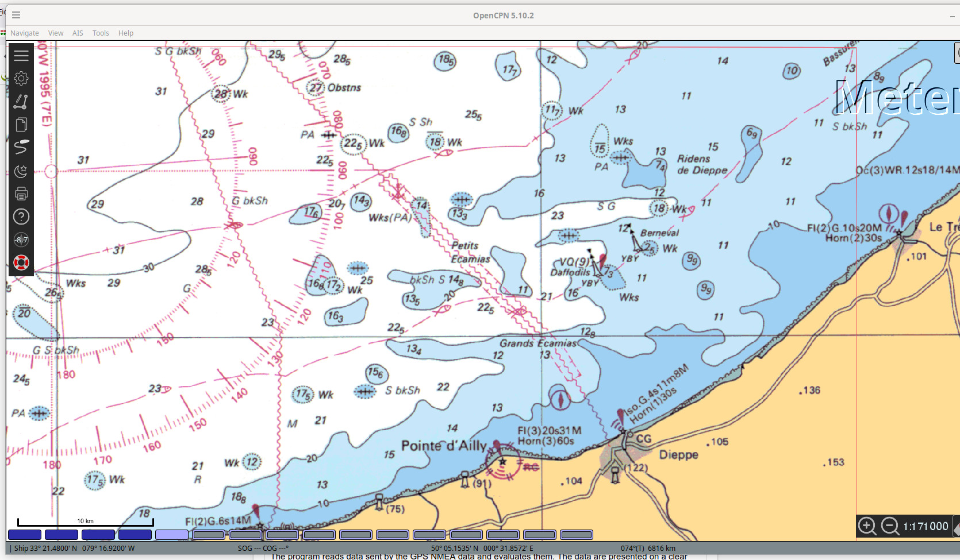Toggle vessel track recording
Viewport: 960px width, 560px height.
21,148
